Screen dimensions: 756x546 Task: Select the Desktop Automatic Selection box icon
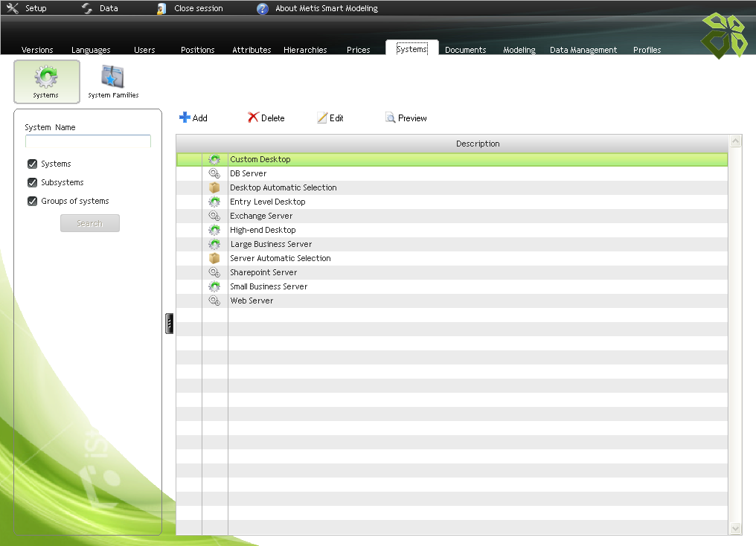pyautogui.click(x=214, y=187)
